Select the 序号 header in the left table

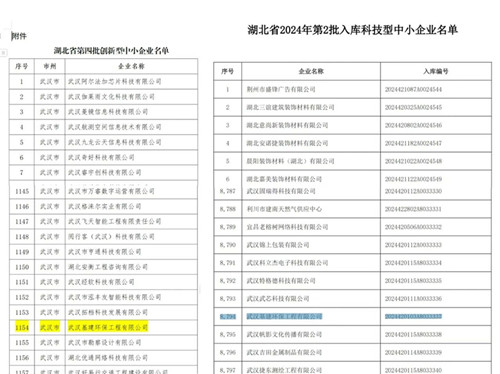[22, 66]
